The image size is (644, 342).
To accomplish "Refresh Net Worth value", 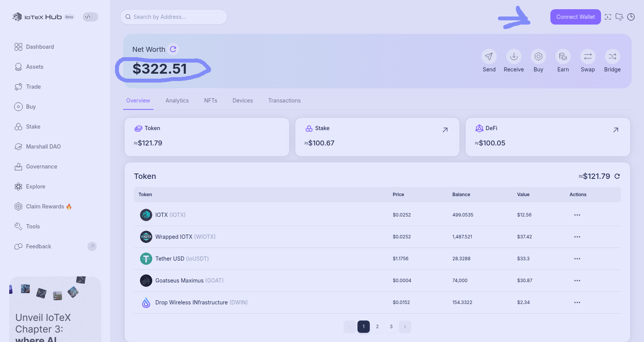I will [173, 49].
